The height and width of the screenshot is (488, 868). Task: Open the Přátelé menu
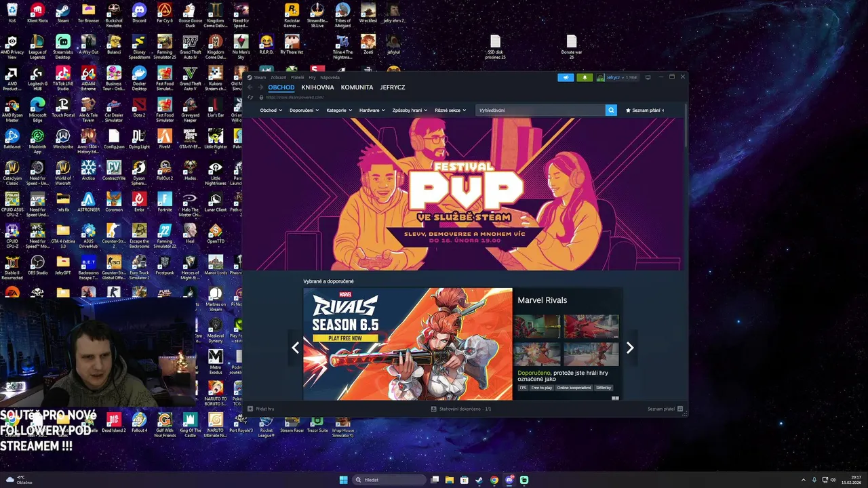click(297, 77)
